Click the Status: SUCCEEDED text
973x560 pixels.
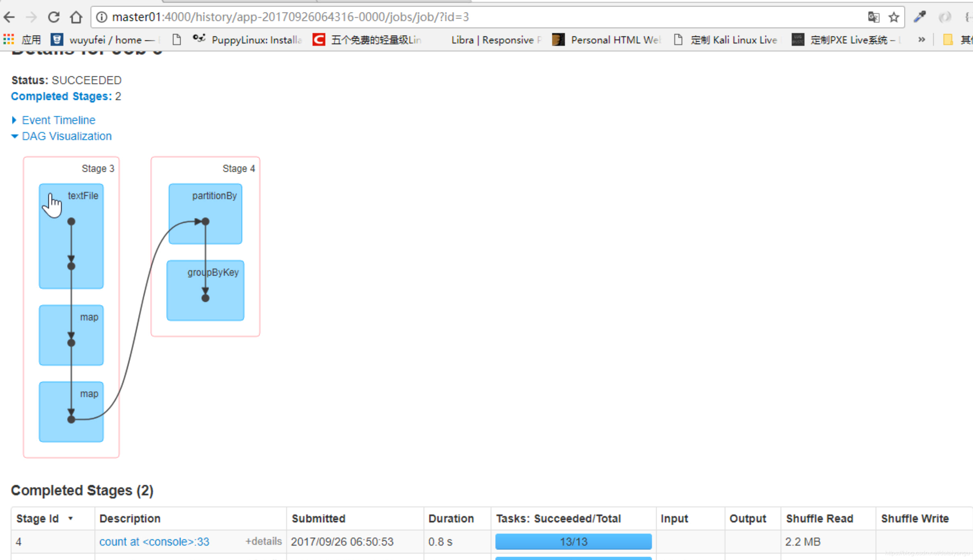click(66, 80)
